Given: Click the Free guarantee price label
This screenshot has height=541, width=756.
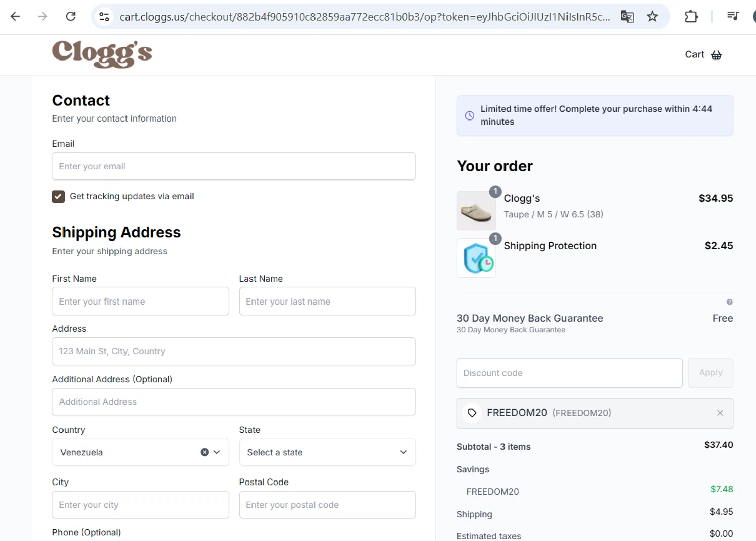Looking at the screenshot, I should (x=723, y=318).
